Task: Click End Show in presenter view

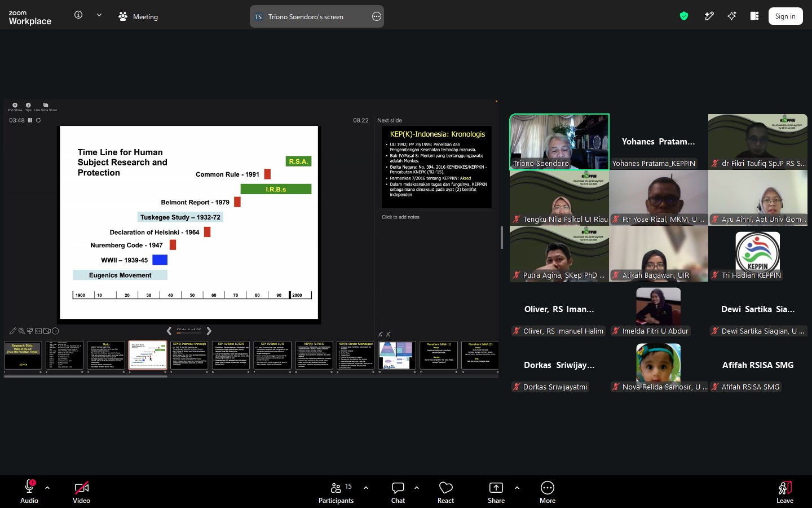Action: pos(15,107)
